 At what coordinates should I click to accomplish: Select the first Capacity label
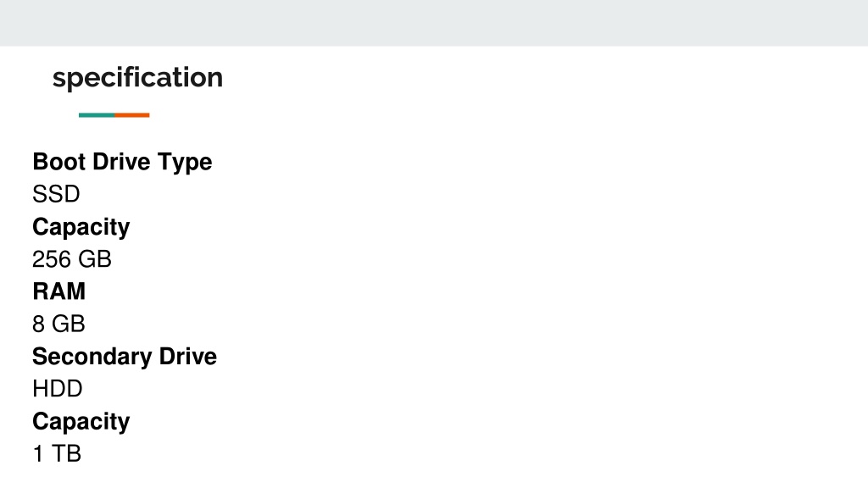click(x=81, y=227)
